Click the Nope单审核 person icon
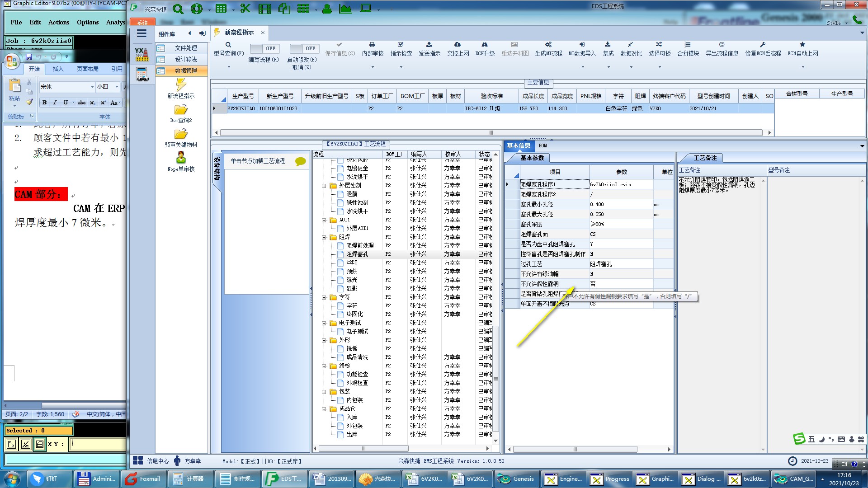 click(181, 158)
